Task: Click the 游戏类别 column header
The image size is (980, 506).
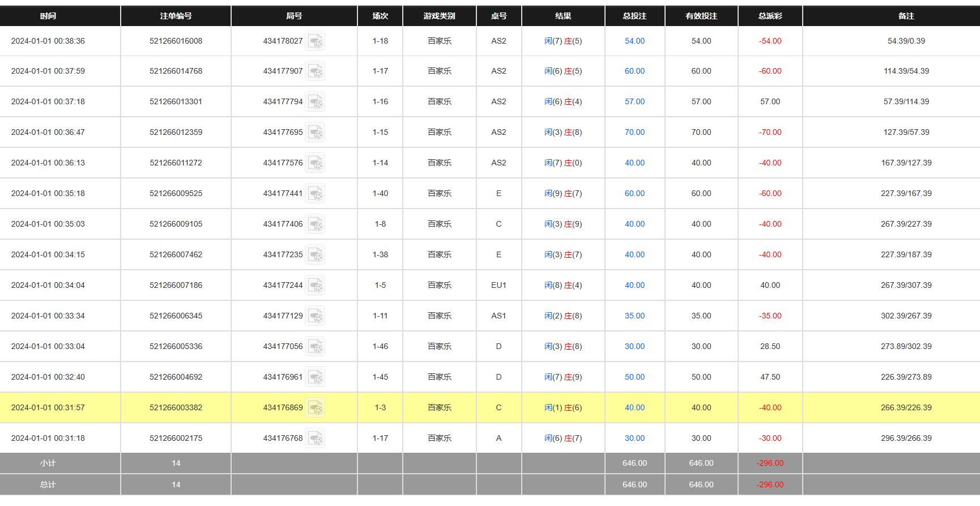Action: point(440,16)
